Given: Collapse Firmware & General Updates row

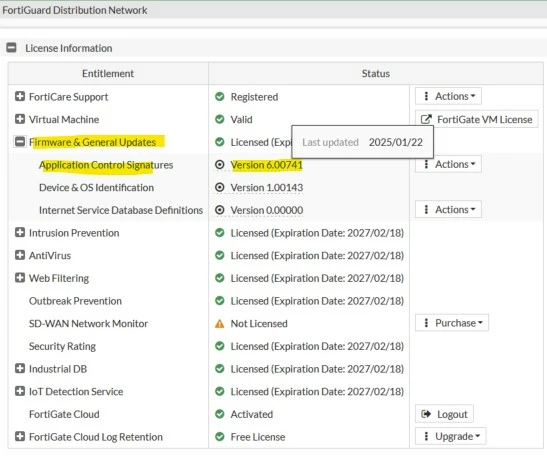Looking at the screenshot, I should 20,142.
